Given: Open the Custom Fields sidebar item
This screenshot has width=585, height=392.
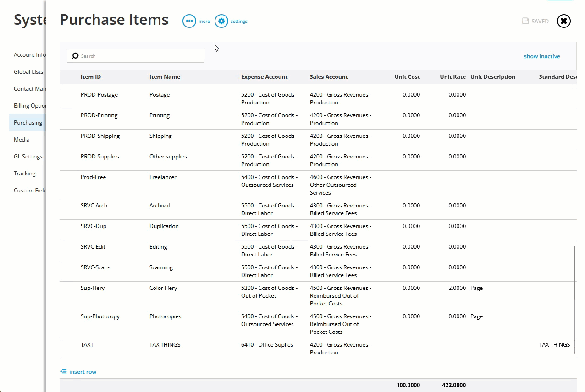Looking at the screenshot, I should pyautogui.click(x=30, y=191).
